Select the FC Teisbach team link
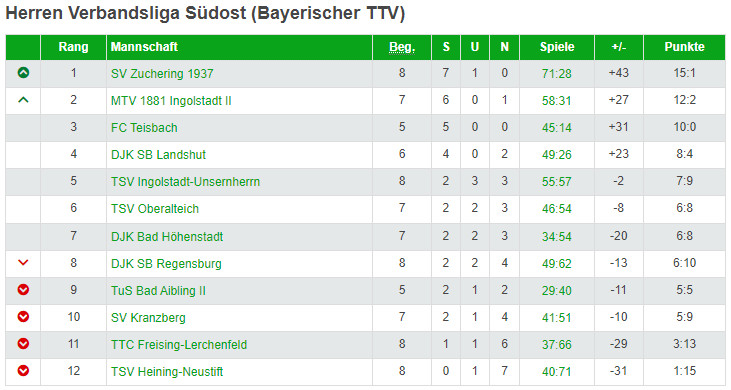Screen dimensions: 731x390 click(144, 128)
